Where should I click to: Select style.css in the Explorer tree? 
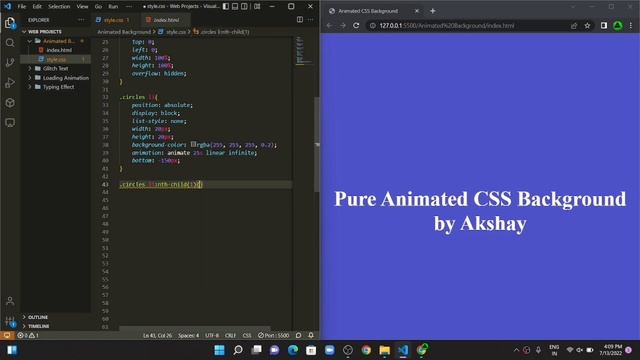pos(56,59)
